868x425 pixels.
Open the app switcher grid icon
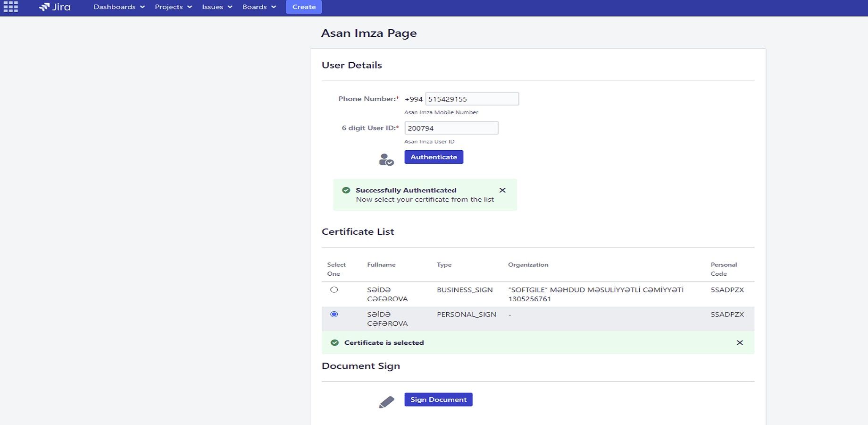[10, 7]
